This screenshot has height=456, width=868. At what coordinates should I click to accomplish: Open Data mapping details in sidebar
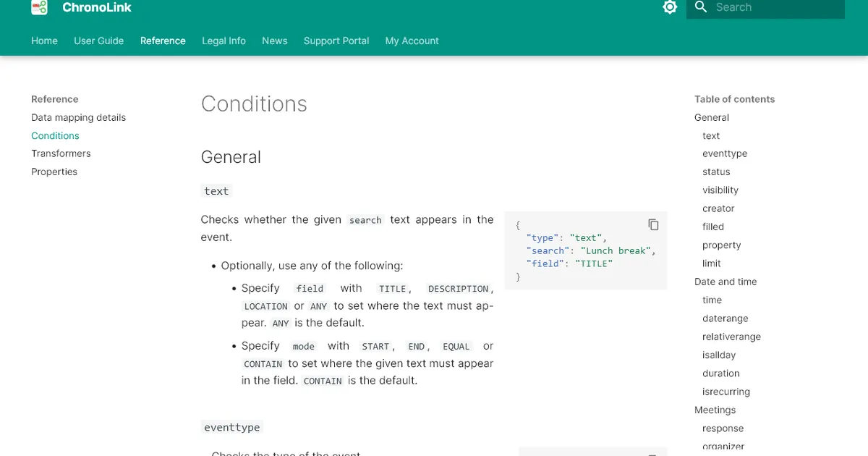[x=78, y=117]
